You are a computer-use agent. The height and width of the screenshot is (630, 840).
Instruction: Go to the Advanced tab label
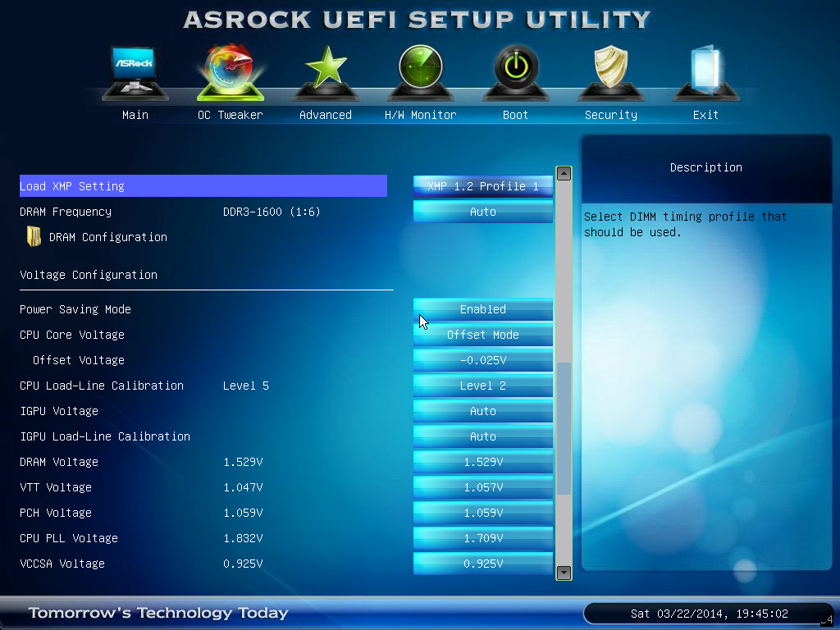click(x=325, y=115)
